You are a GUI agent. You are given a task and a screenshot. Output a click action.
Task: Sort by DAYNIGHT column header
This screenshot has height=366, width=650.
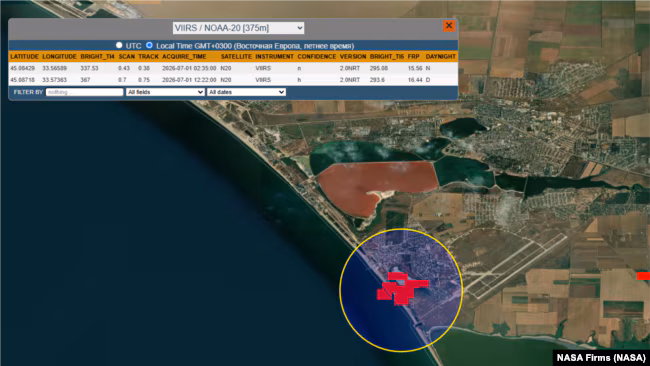pyautogui.click(x=441, y=56)
